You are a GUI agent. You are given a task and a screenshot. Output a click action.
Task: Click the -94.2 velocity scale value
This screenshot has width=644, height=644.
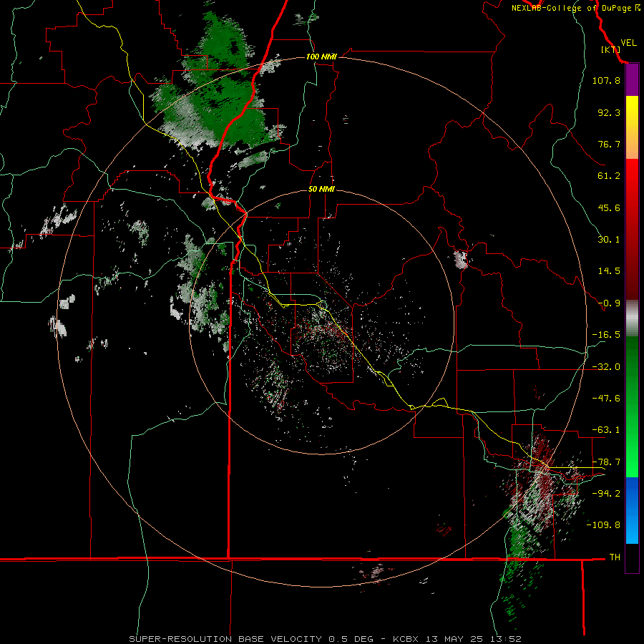click(x=606, y=494)
